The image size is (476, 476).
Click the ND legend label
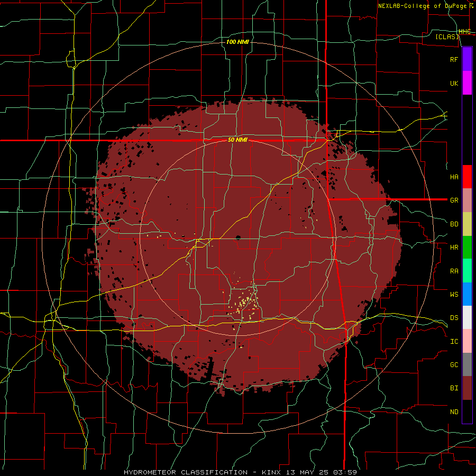tap(454, 412)
